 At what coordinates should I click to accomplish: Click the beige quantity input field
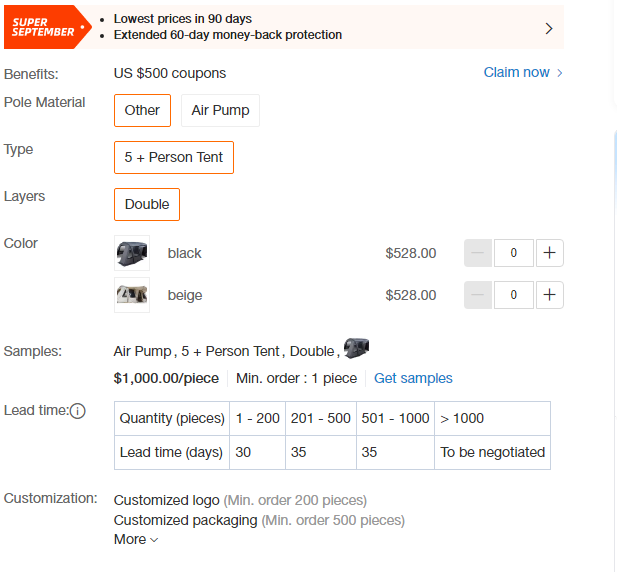(x=514, y=295)
